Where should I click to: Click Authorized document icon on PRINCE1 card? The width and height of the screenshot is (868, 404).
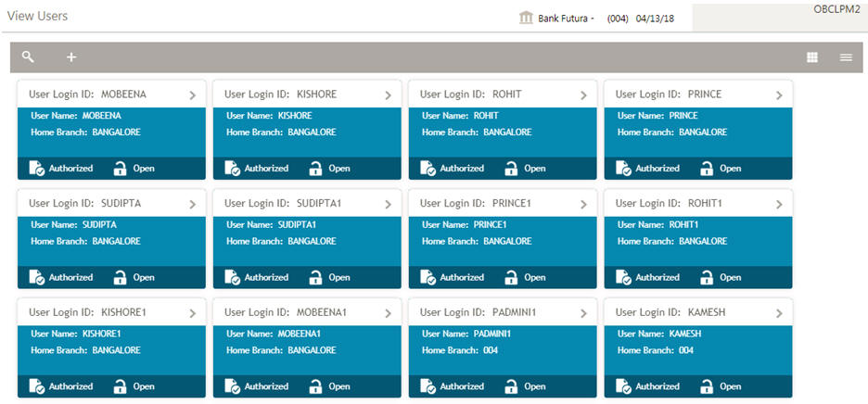tap(428, 277)
